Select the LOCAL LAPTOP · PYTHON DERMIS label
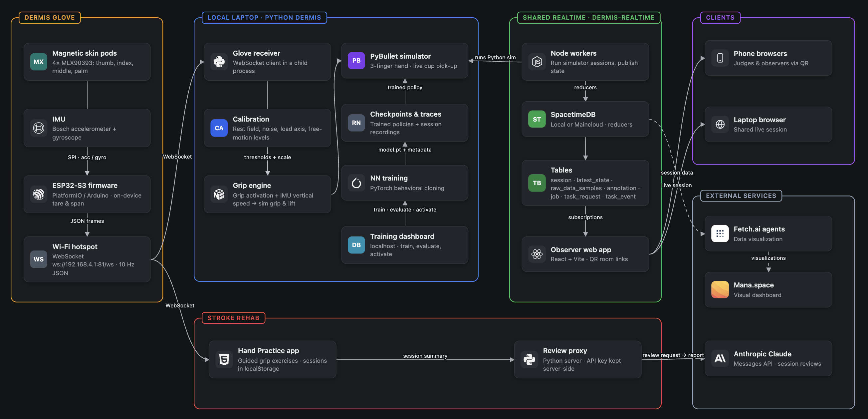Viewport: 868px width, 419px height. 264,18
